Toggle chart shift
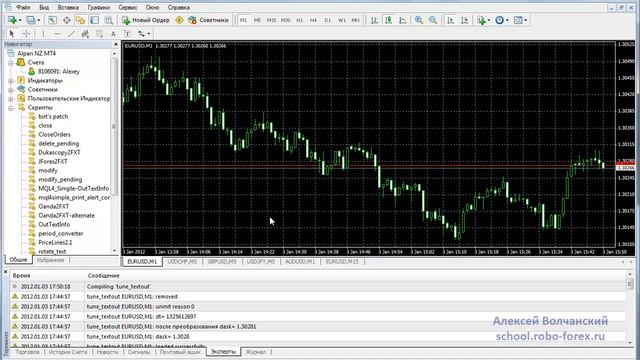The image size is (640, 360). tap(464, 20)
